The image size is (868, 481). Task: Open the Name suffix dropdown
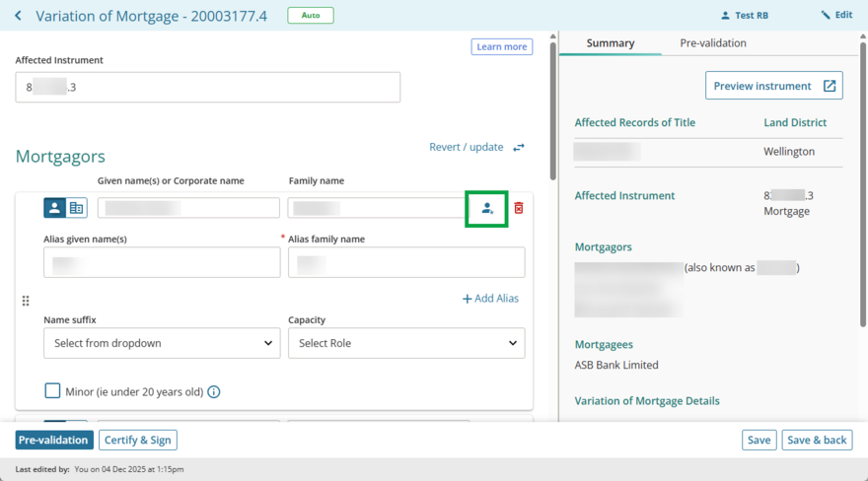coord(162,343)
